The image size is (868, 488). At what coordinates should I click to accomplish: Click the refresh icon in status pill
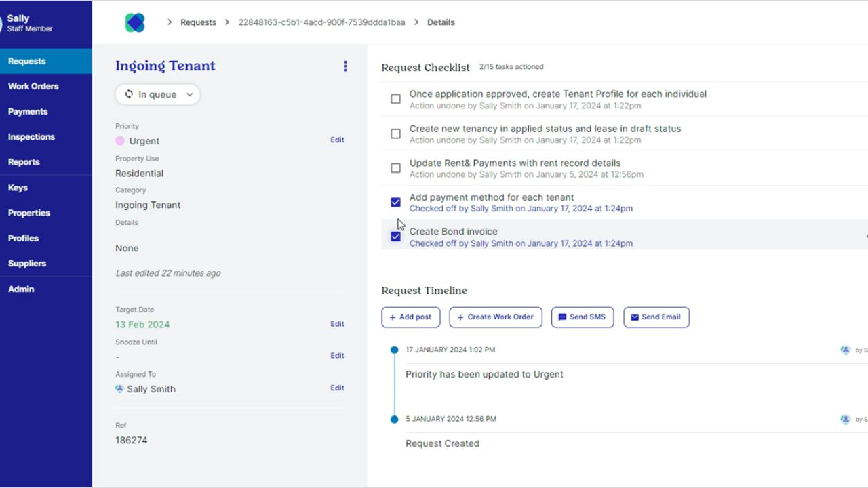click(129, 94)
